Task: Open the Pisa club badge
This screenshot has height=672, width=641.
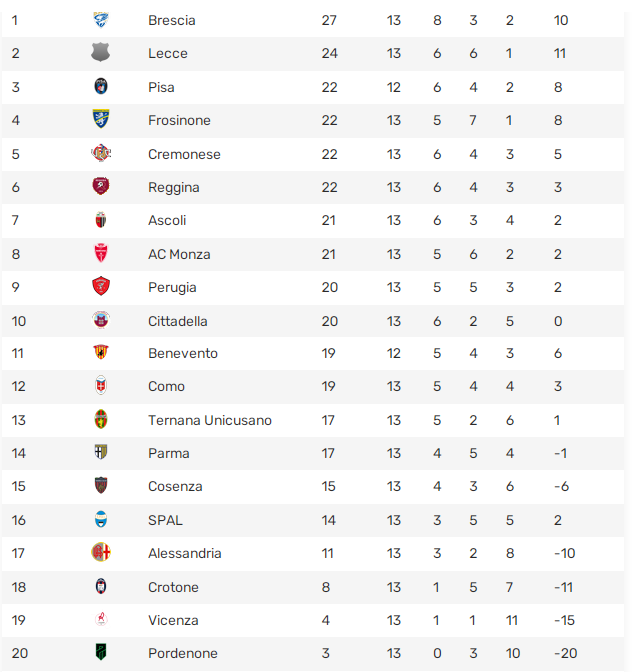Action: 101,86
